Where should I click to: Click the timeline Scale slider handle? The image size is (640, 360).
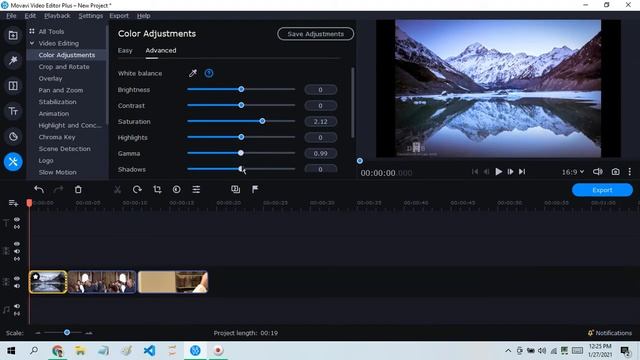click(x=67, y=332)
